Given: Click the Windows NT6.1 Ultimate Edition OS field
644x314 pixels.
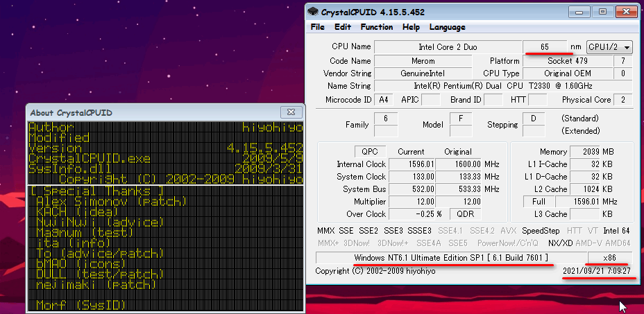Looking at the screenshot, I should (450, 258).
